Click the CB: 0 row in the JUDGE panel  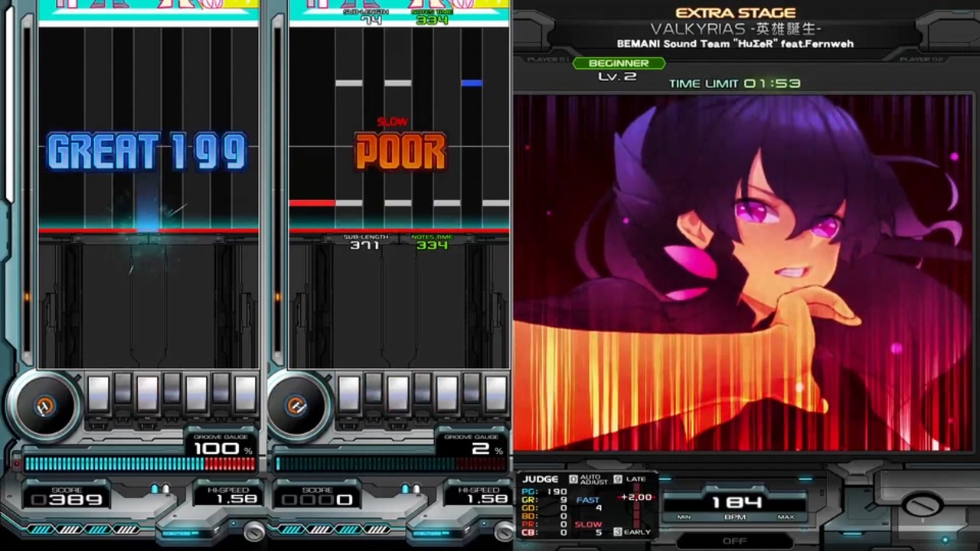[x=544, y=533]
